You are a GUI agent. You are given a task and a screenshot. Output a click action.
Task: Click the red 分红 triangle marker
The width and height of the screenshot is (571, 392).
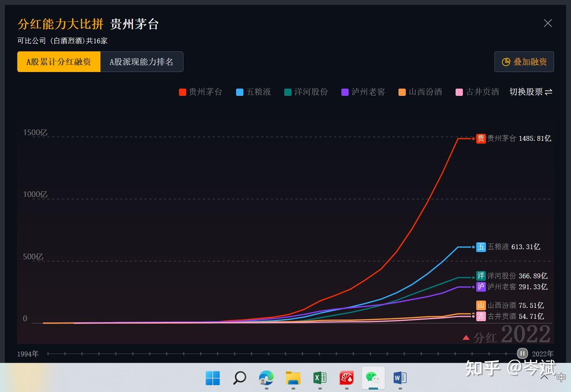coord(466,337)
